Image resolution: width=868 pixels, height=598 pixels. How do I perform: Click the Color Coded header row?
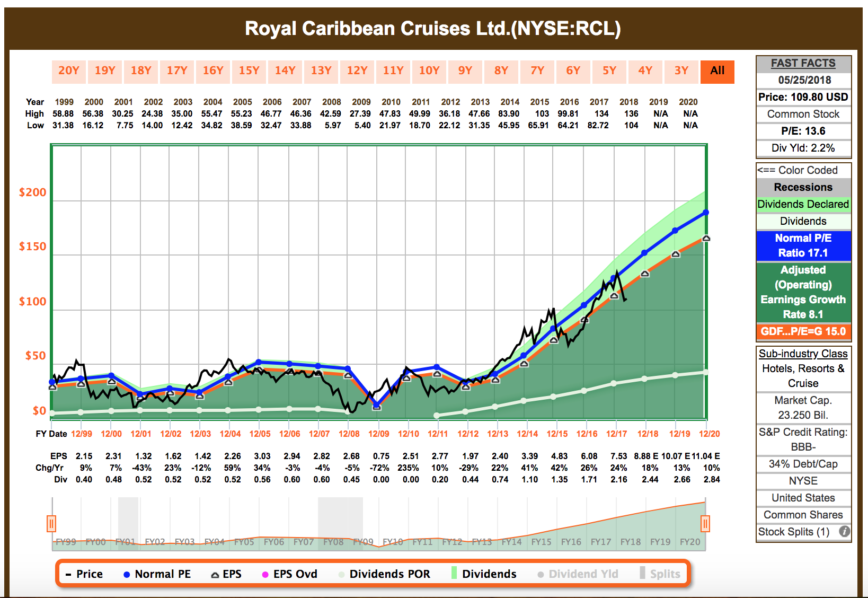pos(803,170)
